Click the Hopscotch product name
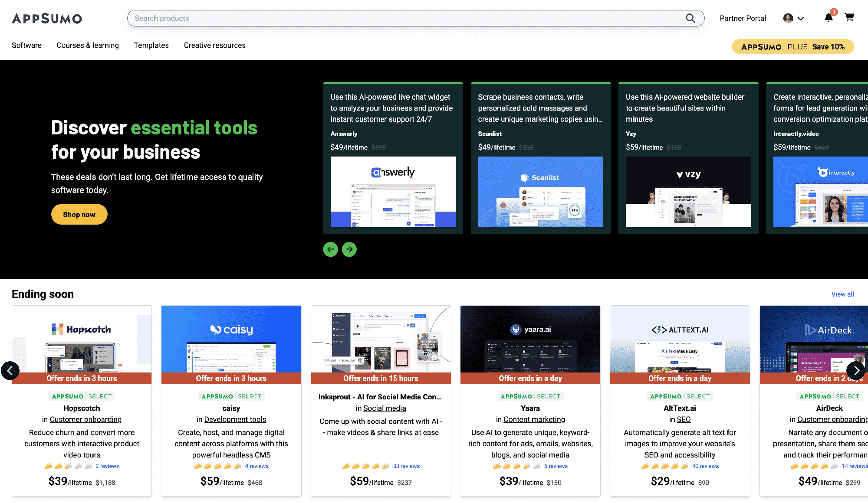Image resolution: width=868 pixels, height=503 pixels. point(82,408)
